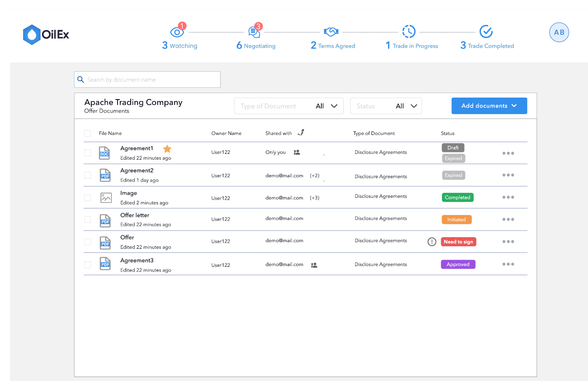This screenshot has height=381, width=588.
Task: Sort by the Status column header
Action: 448,133
